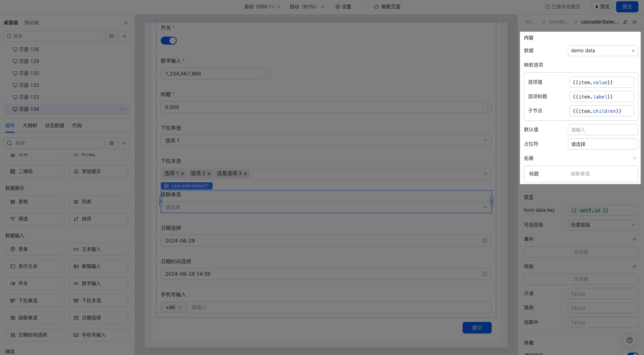The image size is (644, 355).
Task: Select 代码 tab
Action: point(77,126)
